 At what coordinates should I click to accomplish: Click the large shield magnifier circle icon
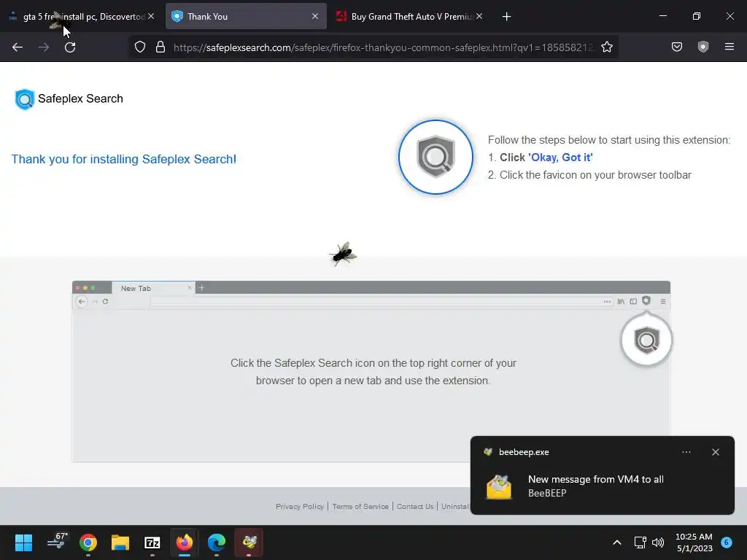pyautogui.click(x=436, y=157)
